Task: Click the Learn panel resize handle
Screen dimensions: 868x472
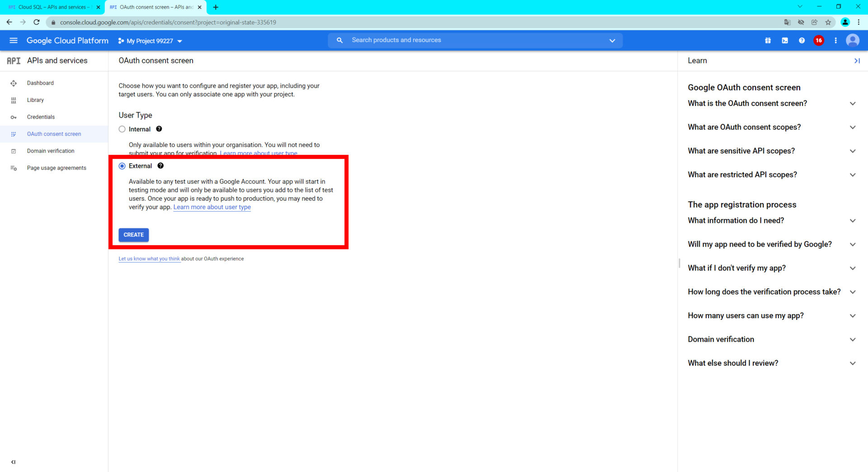Action: 679,263
